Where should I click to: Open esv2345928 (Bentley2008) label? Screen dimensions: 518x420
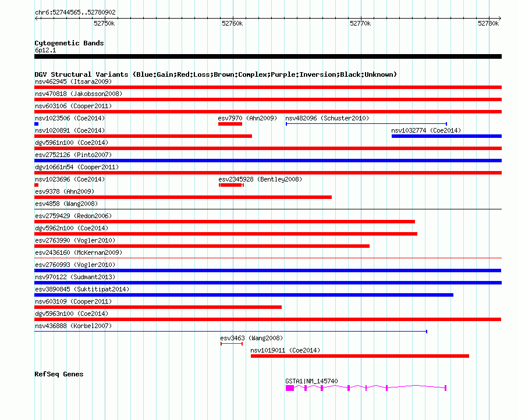tap(260, 179)
